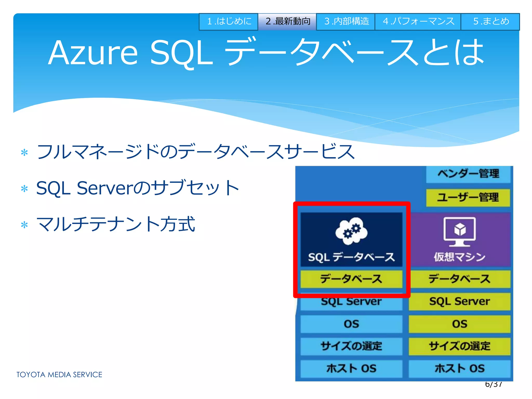Click the bullet SQL Serverのサブセット
The height and width of the screenshot is (399, 532).
pyautogui.click(x=138, y=188)
